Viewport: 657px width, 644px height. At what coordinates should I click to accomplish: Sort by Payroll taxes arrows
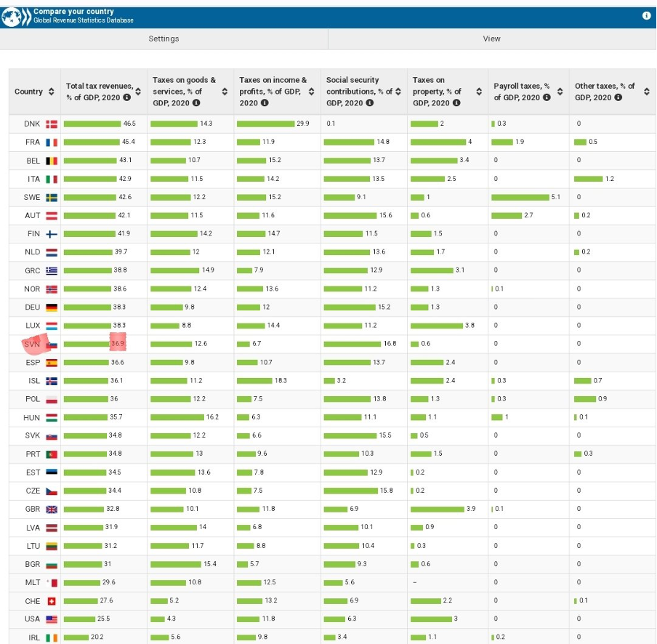coord(560,92)
